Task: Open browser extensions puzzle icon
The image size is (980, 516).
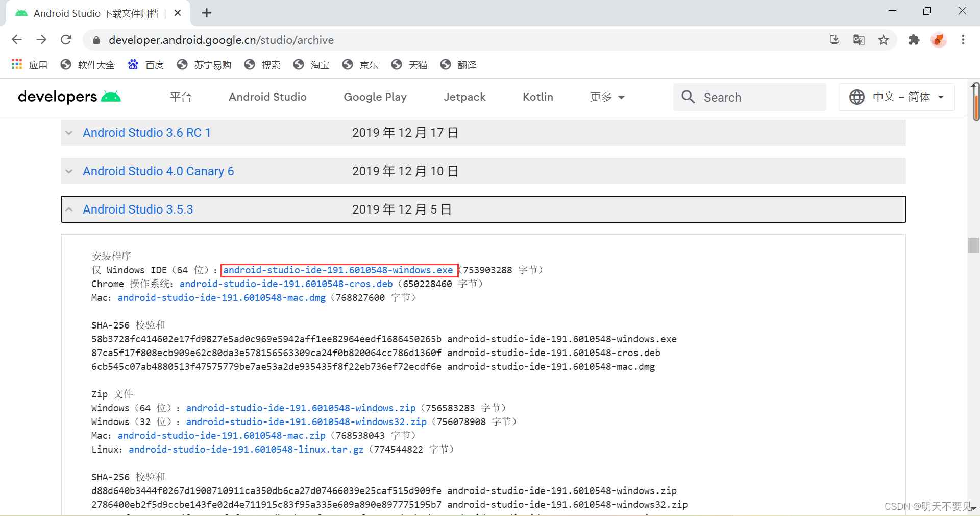Action: 914,40
